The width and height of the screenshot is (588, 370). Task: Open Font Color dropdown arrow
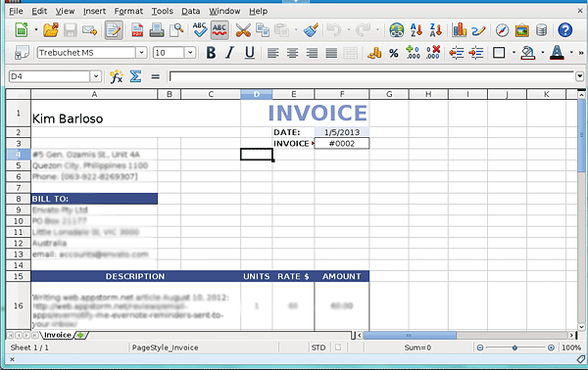pos(571,53)
